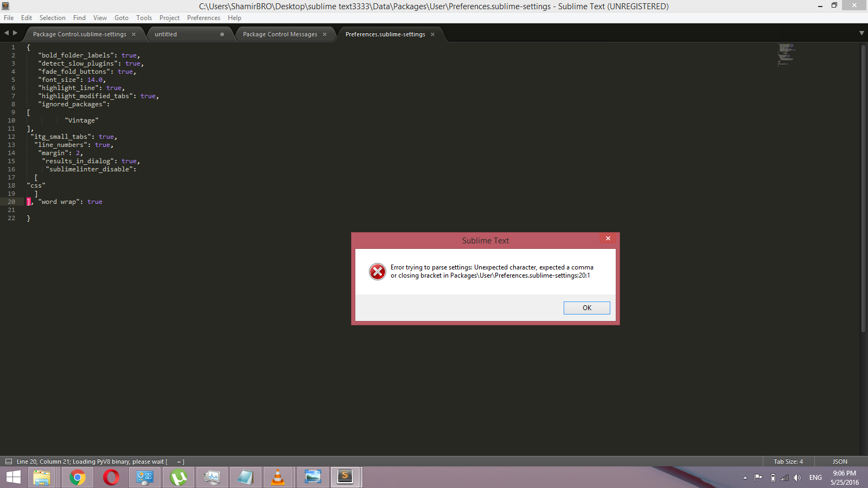
Task: Close the Preferences.sublime-settings tab
Action: tap(432, 34)
